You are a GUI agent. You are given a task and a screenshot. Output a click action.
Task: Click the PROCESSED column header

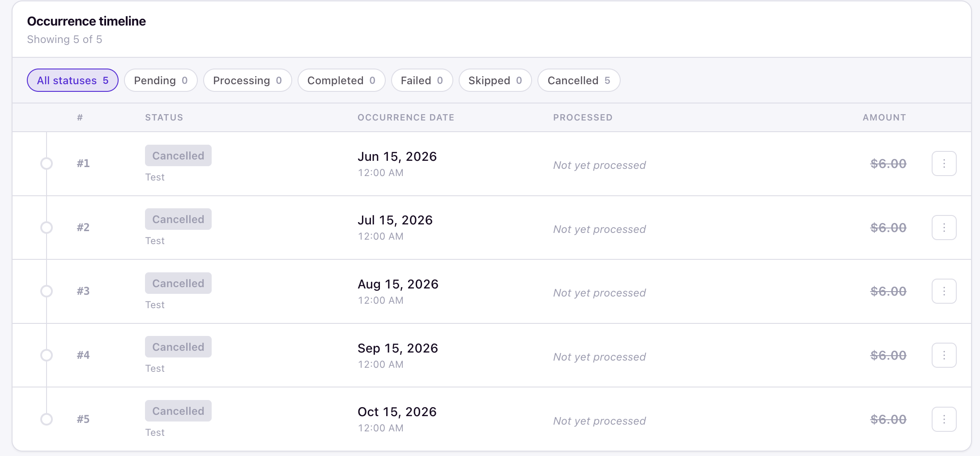tap(583, 117)
